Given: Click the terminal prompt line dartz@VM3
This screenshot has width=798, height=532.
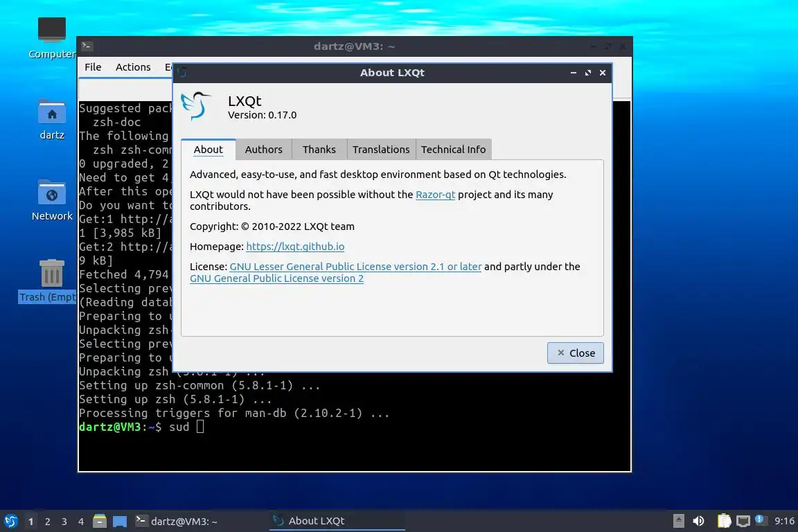Looking at the screenshot, I should click(141, 427).
